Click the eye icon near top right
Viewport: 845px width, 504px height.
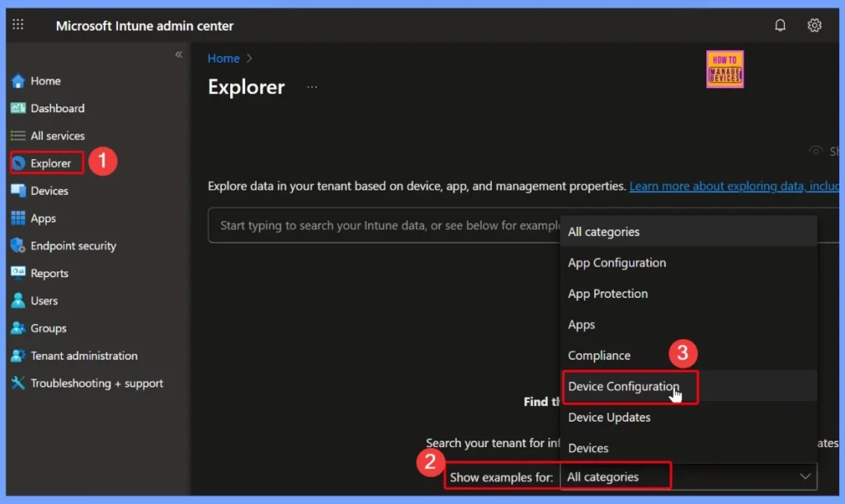pos(816,151)
